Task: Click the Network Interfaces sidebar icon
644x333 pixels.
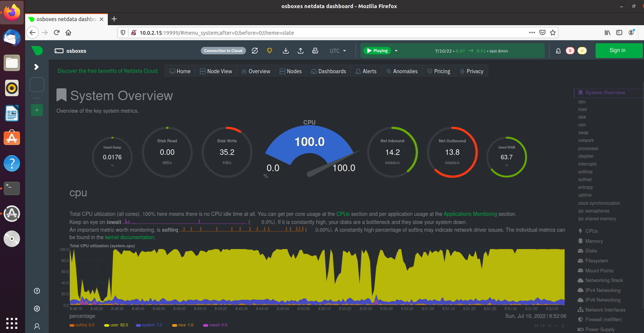Action: [x=580, y=309]
